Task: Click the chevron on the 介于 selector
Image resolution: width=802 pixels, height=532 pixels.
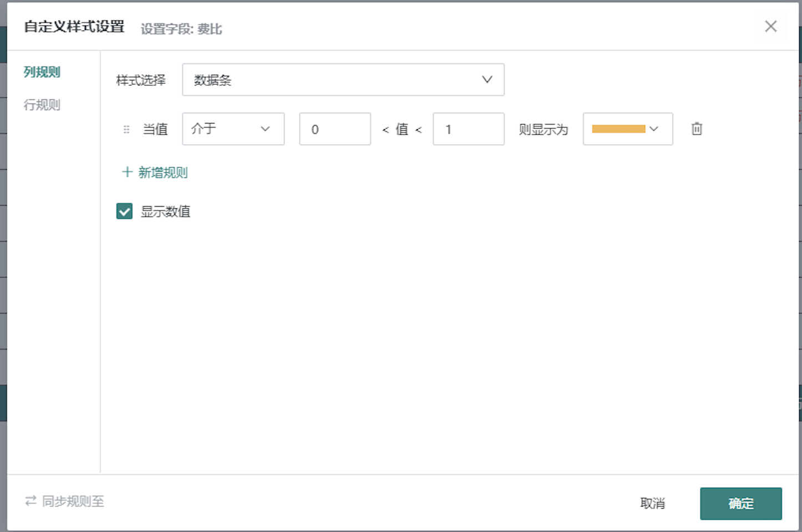Action: 265,129
